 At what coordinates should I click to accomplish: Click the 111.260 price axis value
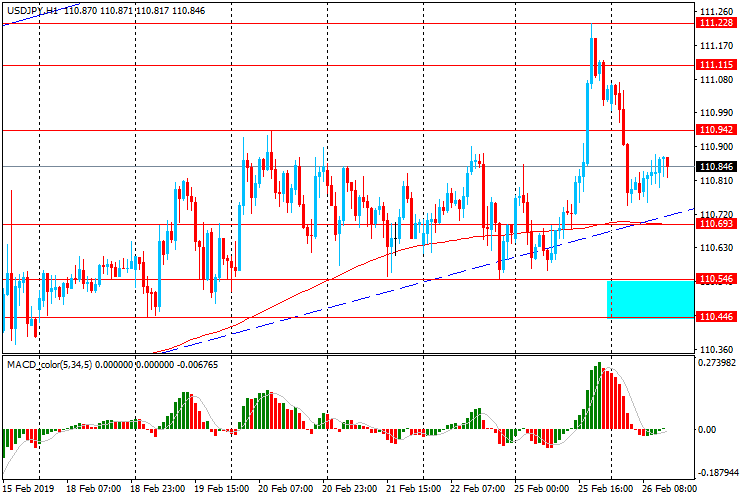(714, 12)
